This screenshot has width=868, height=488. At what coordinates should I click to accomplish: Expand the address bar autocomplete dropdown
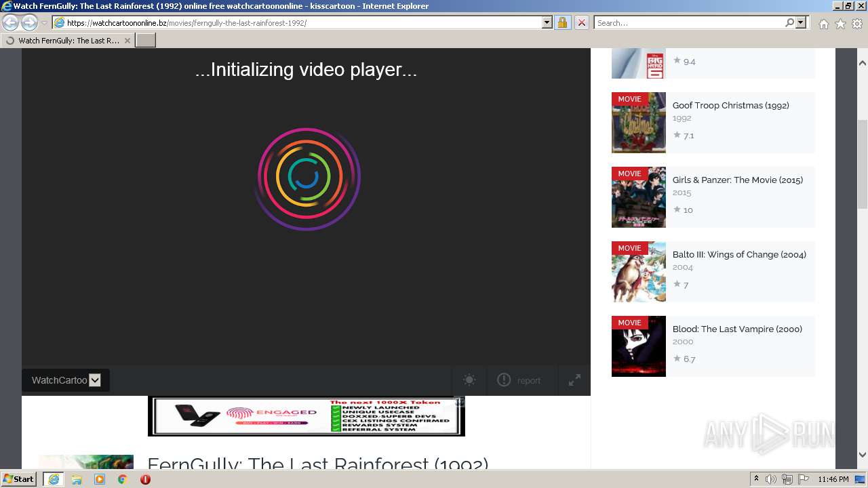point(547,22)
